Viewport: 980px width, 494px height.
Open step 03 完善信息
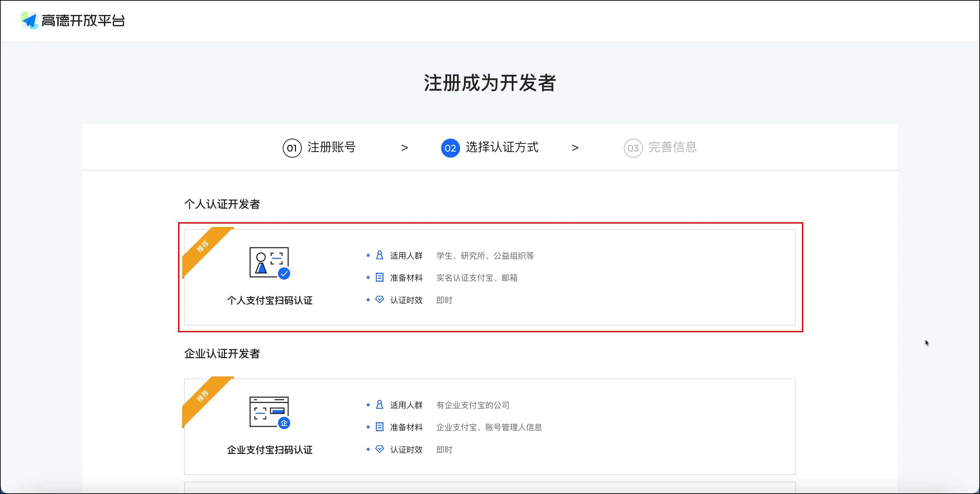point(660,147)
